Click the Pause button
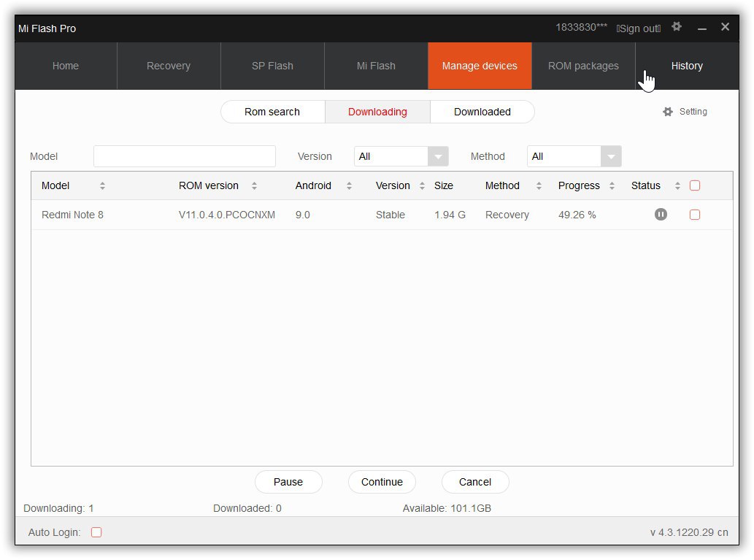 pyautogui.click(x=288, y=482)
